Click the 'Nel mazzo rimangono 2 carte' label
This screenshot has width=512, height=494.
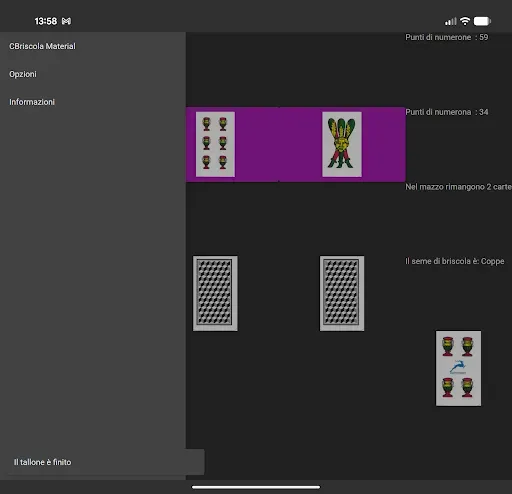tap(459, 187)
